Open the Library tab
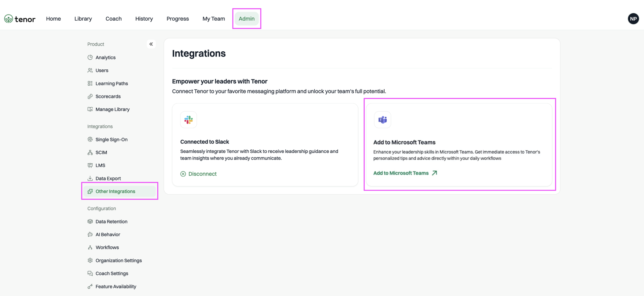 [83, 19]
